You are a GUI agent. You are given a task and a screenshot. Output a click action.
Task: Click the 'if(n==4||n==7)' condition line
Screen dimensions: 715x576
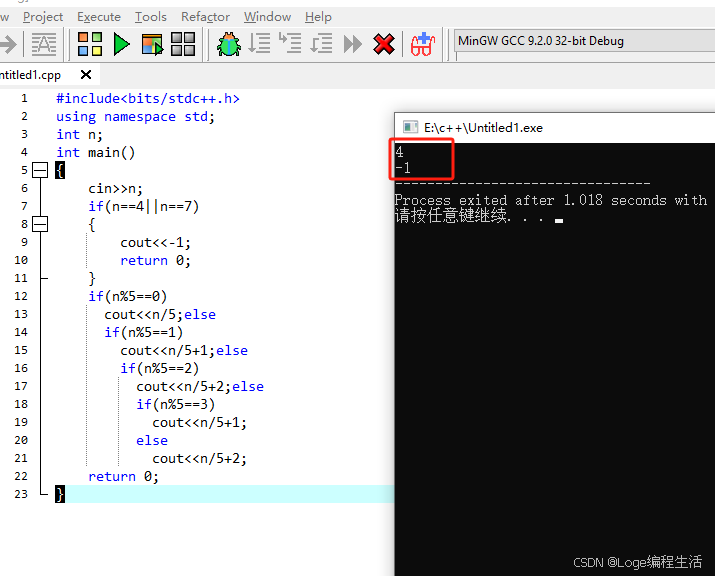(144, 207)
